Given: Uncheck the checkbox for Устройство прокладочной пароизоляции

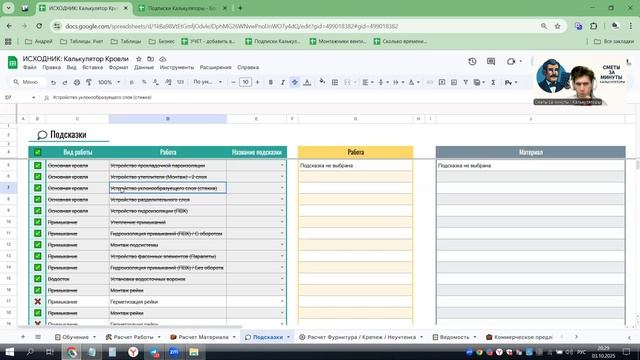Looking at the screenshot, I should click(x=38, y=165).
